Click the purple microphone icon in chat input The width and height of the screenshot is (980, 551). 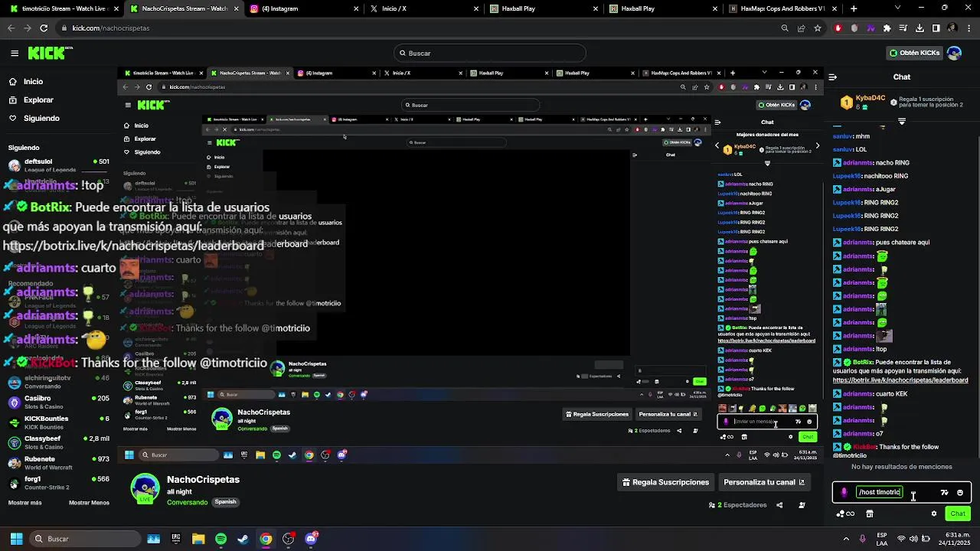[844, 492]
